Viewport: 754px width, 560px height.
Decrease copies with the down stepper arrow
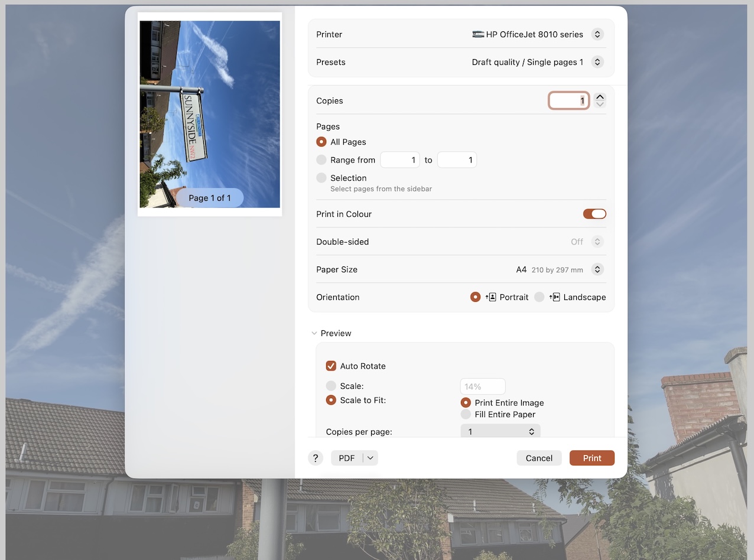[x=600, y=105]
